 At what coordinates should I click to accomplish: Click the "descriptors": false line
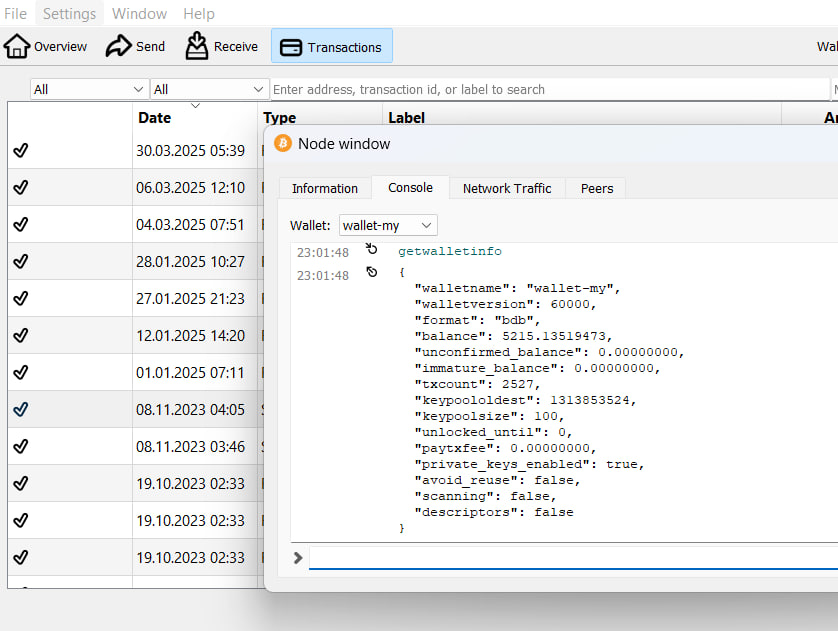coord(494,512)
